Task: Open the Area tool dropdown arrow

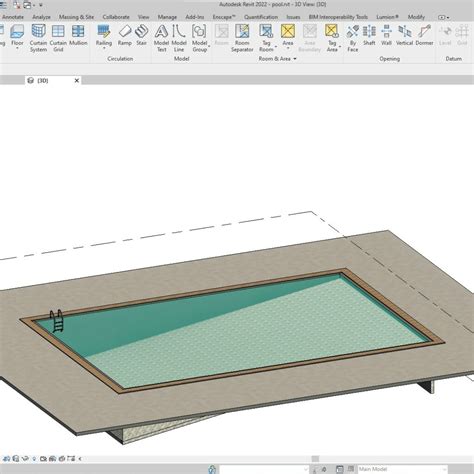Action: pos(288,49)
